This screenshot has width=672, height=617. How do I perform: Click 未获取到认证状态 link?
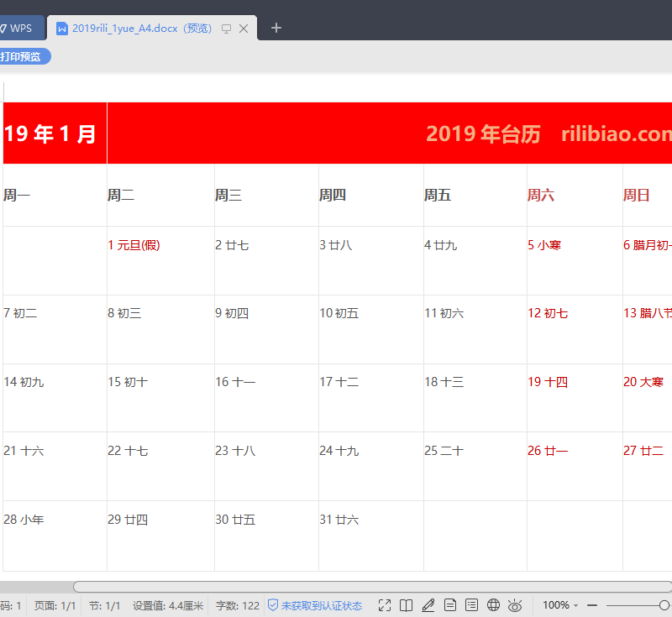[x=322, y=605]
